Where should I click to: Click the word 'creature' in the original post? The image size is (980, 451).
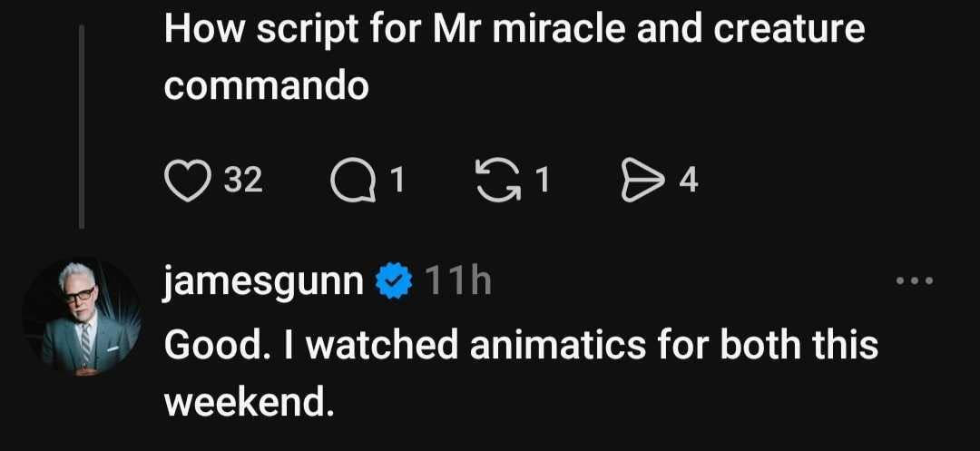pos(789,29)
